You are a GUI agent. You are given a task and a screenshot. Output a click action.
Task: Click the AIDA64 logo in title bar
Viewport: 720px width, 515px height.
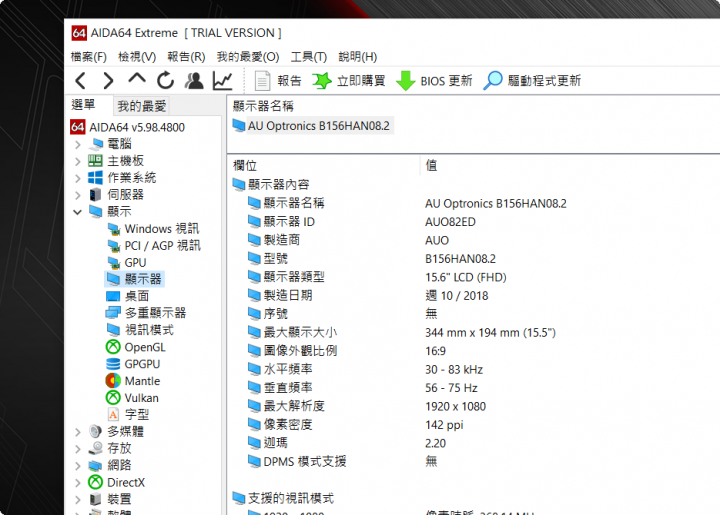coord(79,33)
